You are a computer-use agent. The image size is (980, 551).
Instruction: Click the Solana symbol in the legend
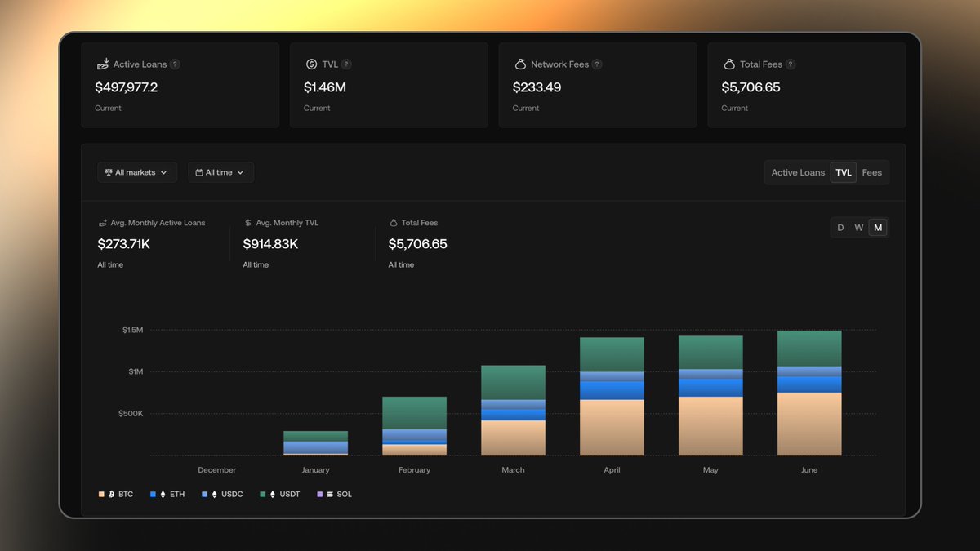tap(330, 494)
